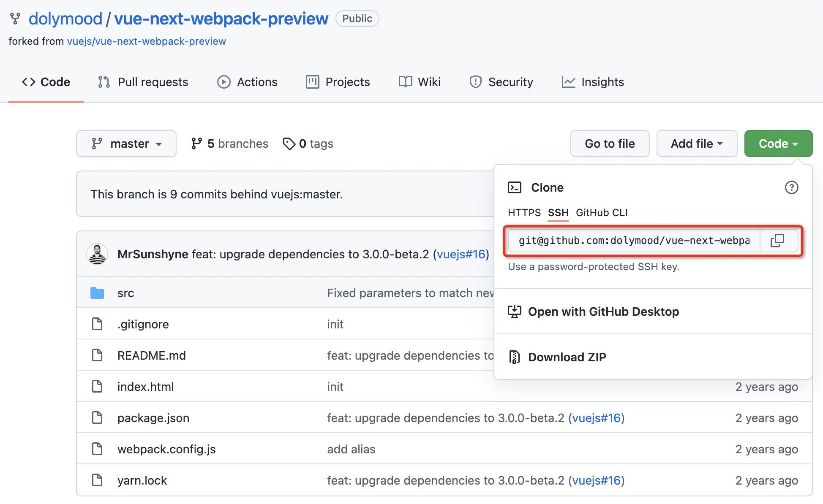Click the Actions play-circle icon
Image resolution: width=823 pixels, height=504 pixels.
coord(223,82)
